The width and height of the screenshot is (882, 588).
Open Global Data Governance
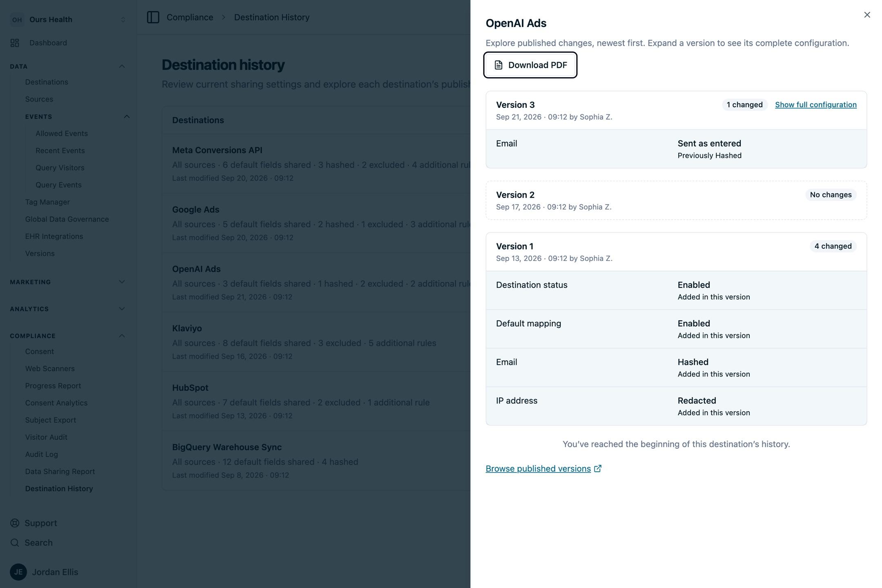(67, 219)
